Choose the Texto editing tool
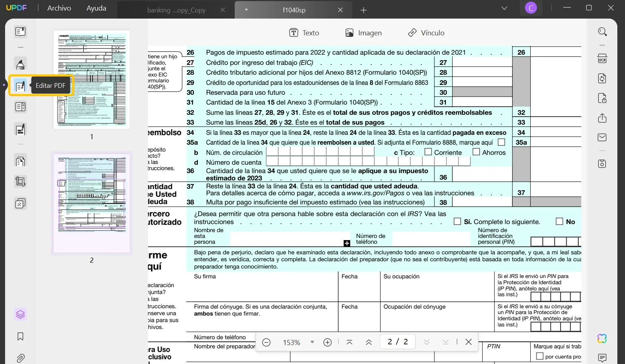625x364 pixels. point(304,33)
